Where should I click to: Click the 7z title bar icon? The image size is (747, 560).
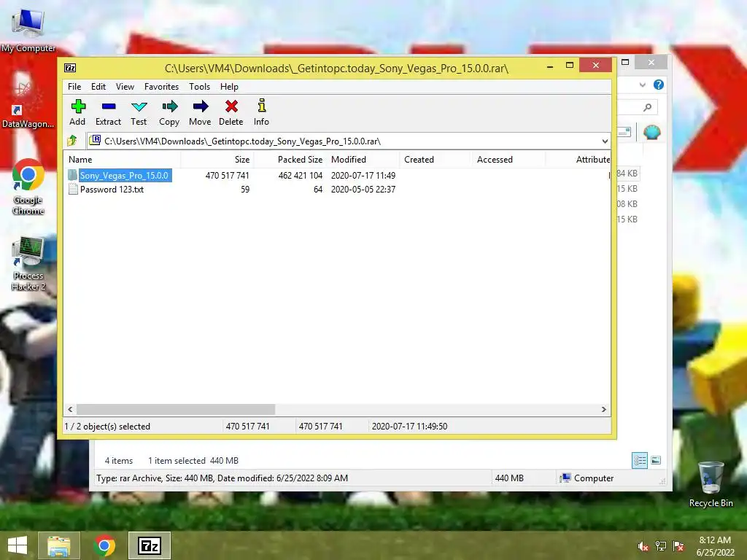[x=70, y=68]
